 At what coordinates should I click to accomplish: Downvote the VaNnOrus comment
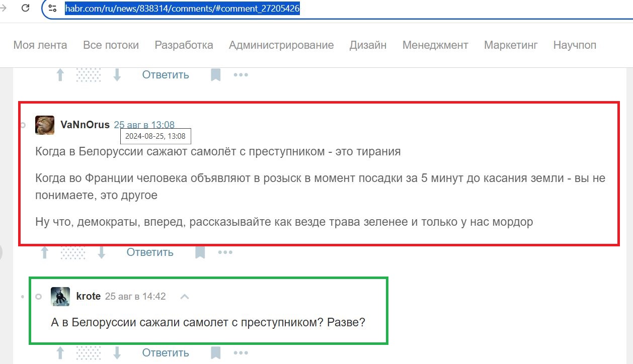(x=102, y=252)
